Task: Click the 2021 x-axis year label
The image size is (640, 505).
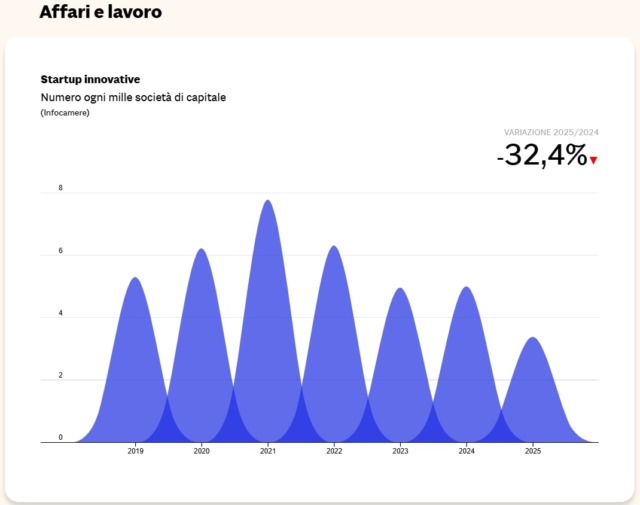Action: (x=267, y=452)
